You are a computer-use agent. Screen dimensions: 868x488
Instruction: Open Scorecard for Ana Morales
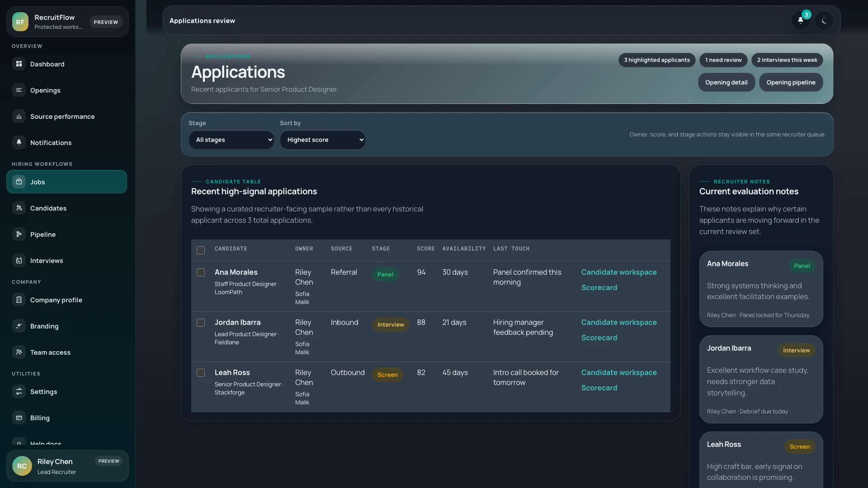tap(599, 287)
